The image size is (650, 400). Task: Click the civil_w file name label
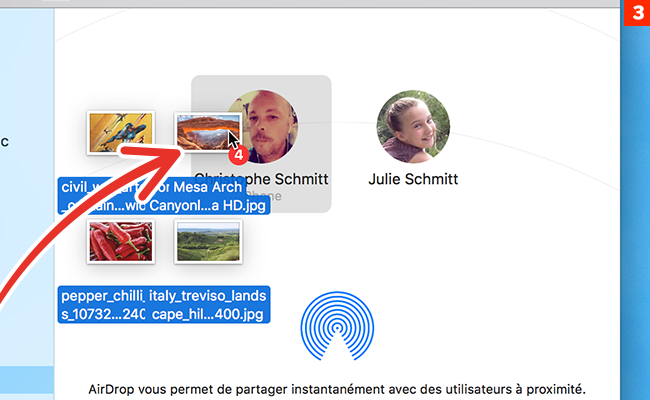coord(87,188)
